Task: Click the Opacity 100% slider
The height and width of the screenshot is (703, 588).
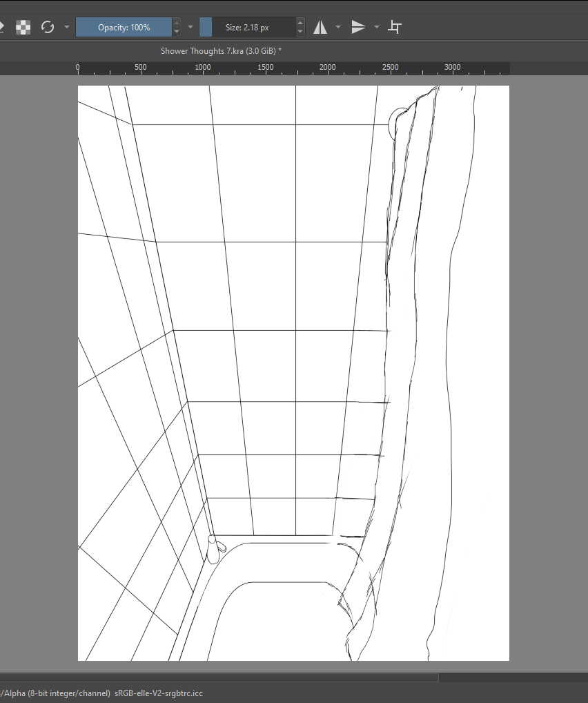Action: (x=124, y=28)
